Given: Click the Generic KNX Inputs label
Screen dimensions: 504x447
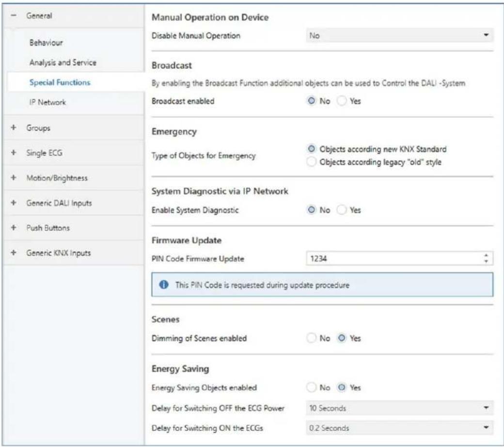Looking at the screenshot, I should (59, 253).
